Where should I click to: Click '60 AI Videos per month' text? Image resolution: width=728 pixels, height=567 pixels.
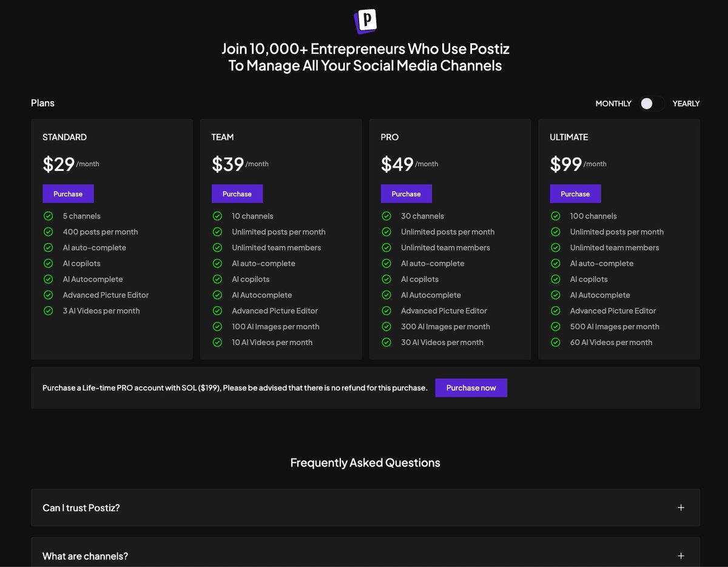pos(612,342)
